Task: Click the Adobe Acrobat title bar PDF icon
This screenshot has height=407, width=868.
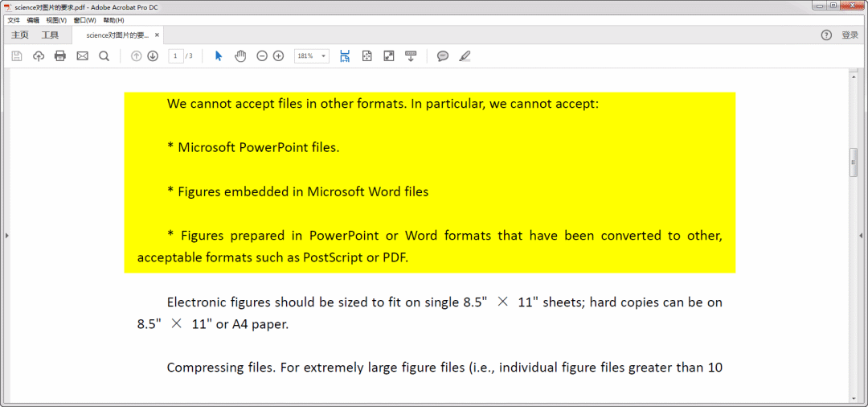Action: [8, 6]
